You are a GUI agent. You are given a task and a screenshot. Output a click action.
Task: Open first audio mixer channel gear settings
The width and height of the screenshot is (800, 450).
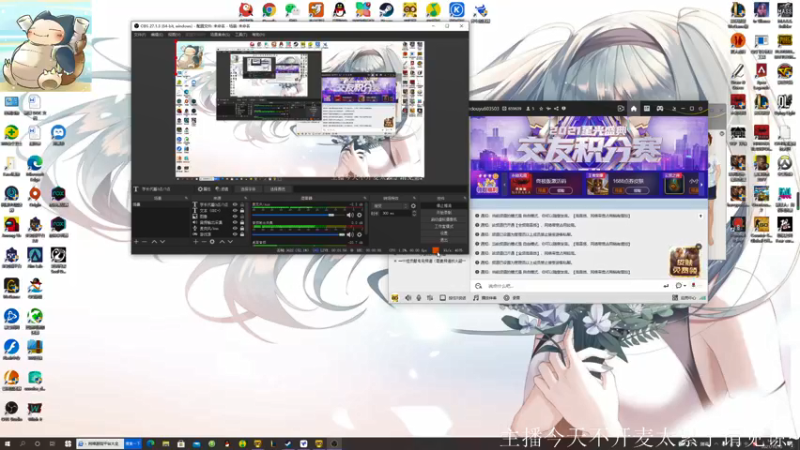click(359, 215)
